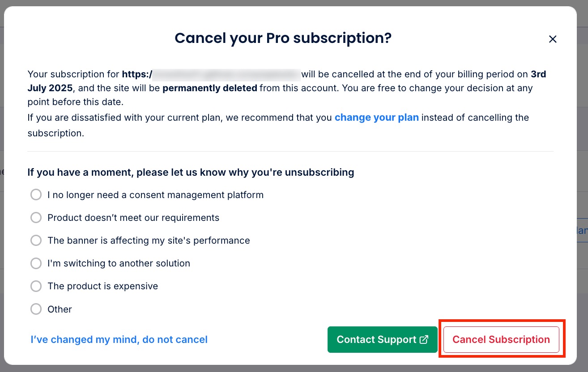588x372 pixels.
Task: Choose the "Other" unsubscribe reason
Action: pos(36,309)
